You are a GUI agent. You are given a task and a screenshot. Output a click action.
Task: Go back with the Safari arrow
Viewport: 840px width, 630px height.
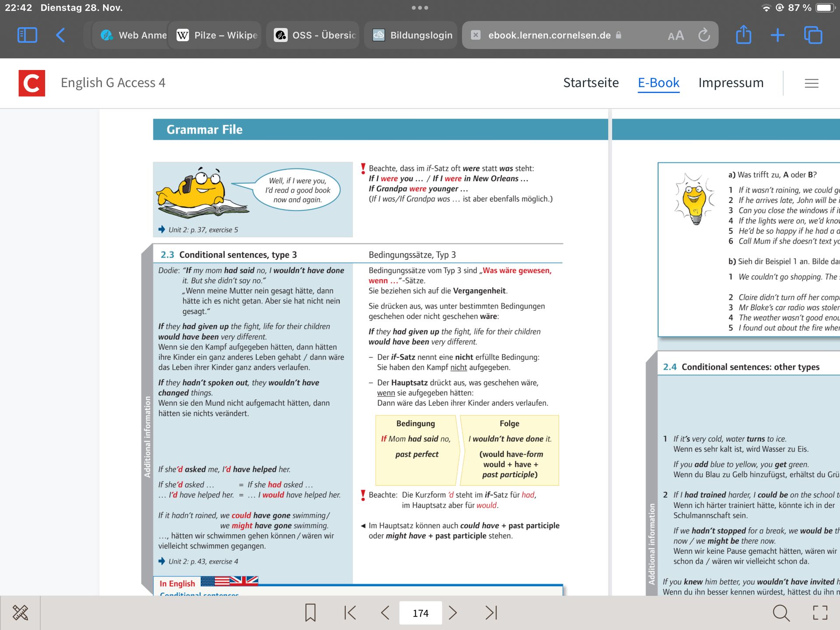61,35
